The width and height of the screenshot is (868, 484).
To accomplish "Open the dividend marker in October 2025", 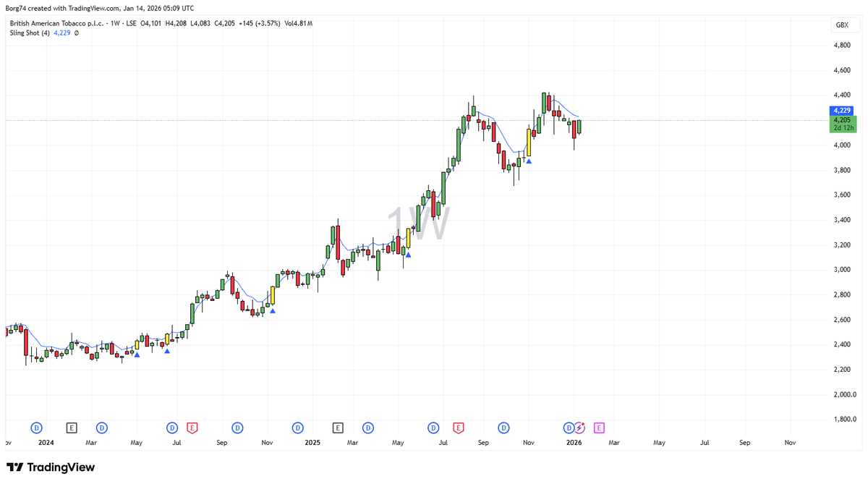I will (x=503, y=428).
